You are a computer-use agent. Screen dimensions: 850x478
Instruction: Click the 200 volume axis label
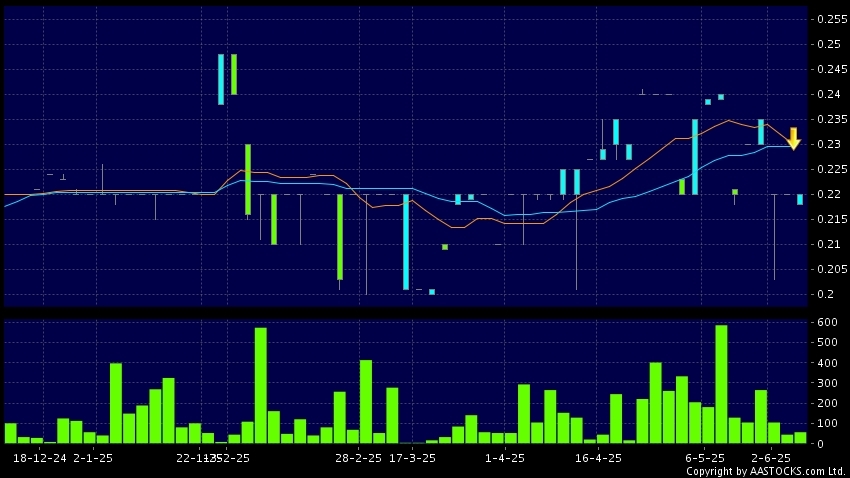pyautogui.click(x=828, y=403)
